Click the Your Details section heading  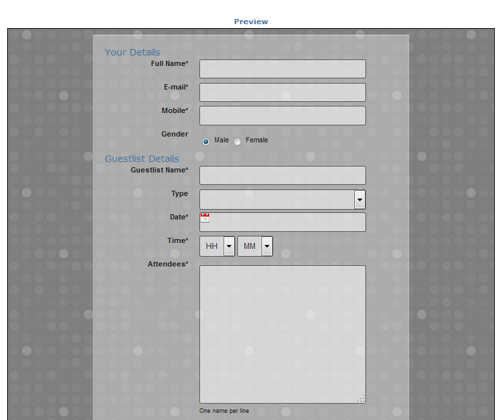pos(132,52)
